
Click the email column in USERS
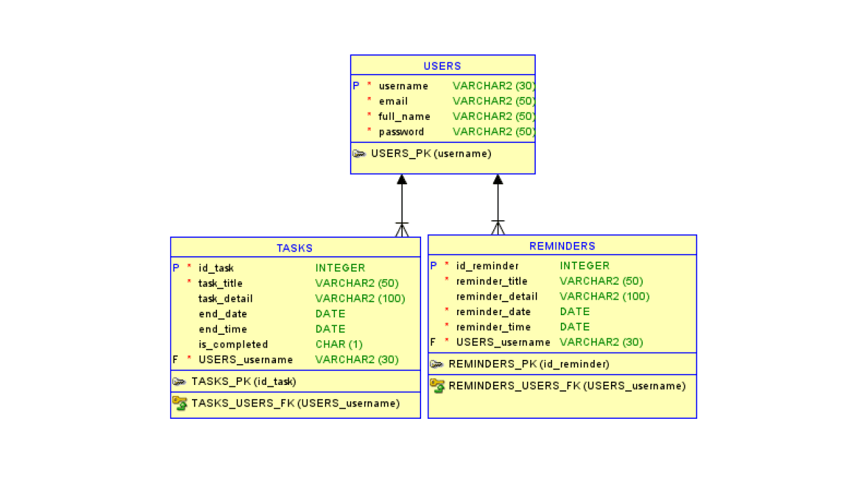pos(393,101)
